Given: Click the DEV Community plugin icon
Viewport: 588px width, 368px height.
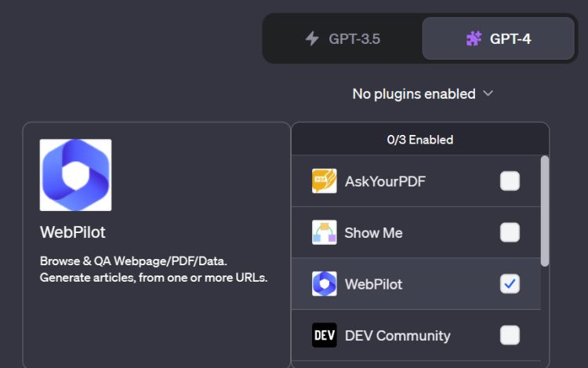Looking at the screenshot, I should point(324,335).
